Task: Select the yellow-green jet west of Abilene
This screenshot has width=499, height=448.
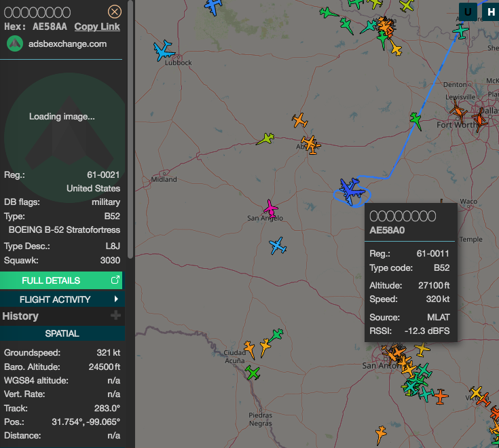Action: [265, 138]
